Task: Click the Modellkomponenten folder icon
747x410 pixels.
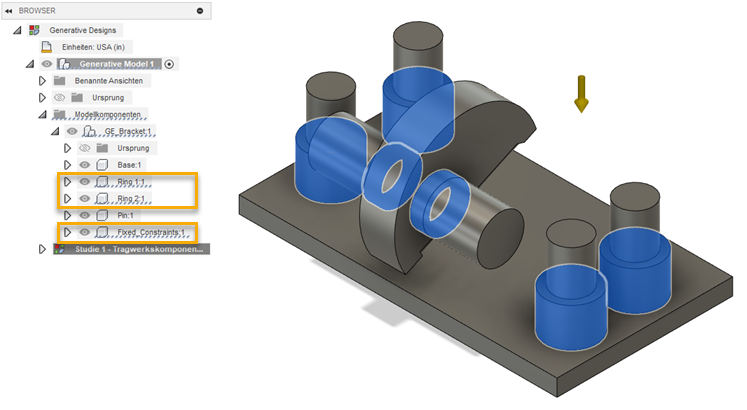Action: 60,114
